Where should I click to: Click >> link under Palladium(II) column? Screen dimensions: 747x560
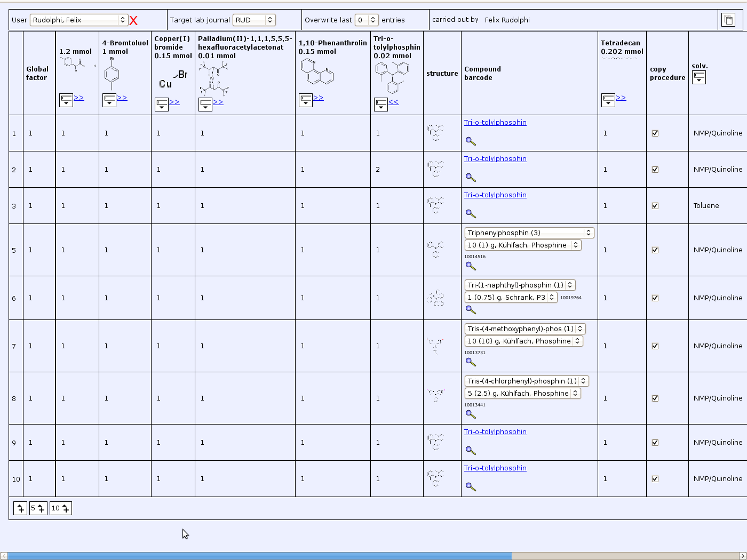tap(218, 102)
